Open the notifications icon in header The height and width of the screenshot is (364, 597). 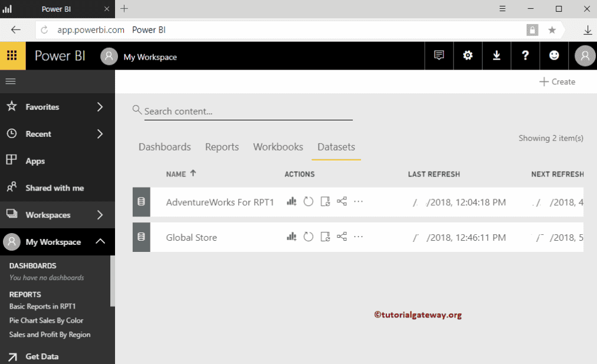(439, 55)
